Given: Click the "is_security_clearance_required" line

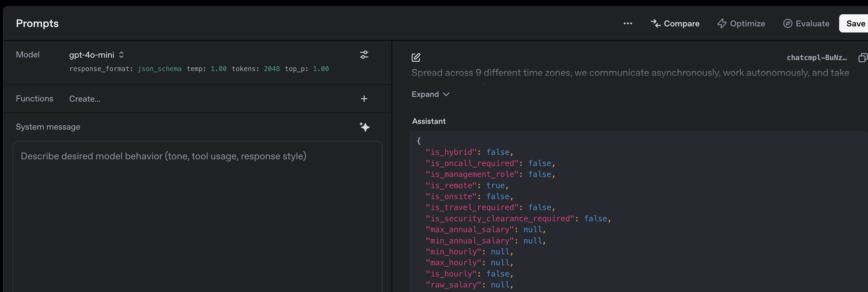Looking at the screenshot, I should pos(518,219).
